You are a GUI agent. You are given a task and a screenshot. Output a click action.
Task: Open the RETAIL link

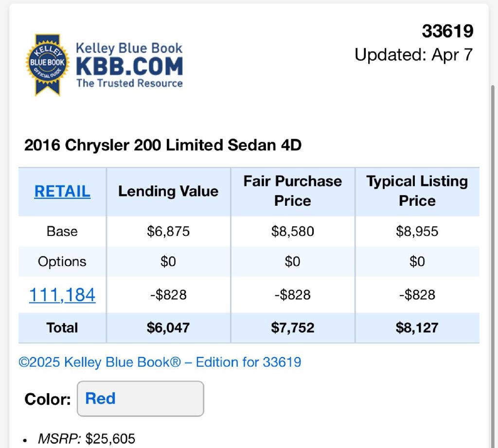62,192
